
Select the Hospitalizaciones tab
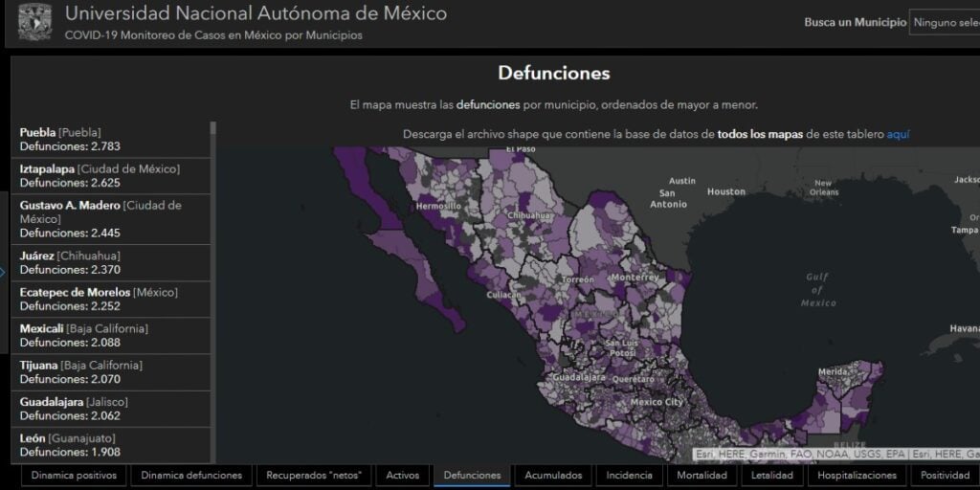tap(857, 475)
